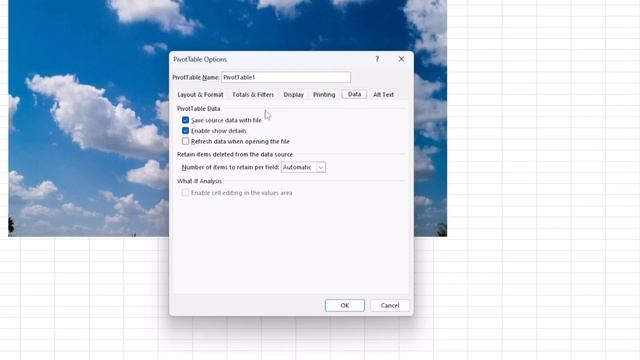Open the Display tab
This screenshot has height=360, width=640.
(x=293, y=95)
